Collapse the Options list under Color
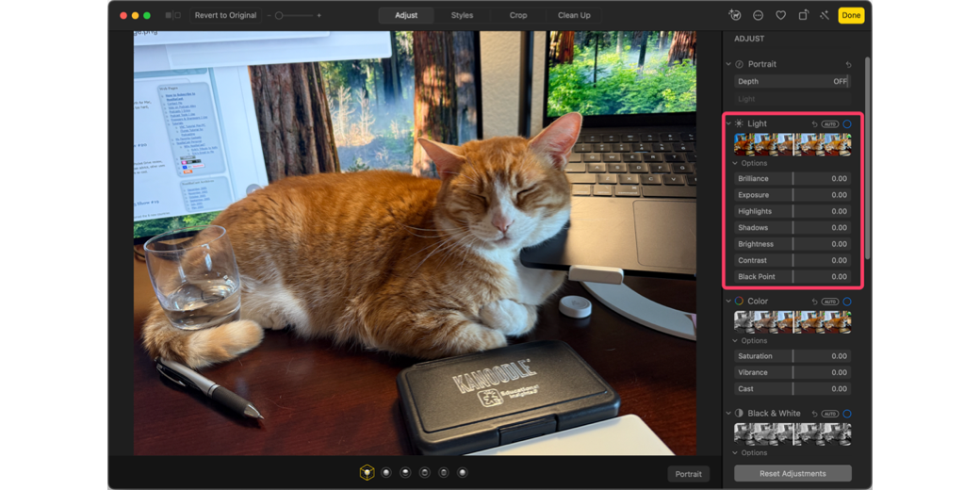Image resolution: width=980 pixels, height=490 pixels. [736, 341]
